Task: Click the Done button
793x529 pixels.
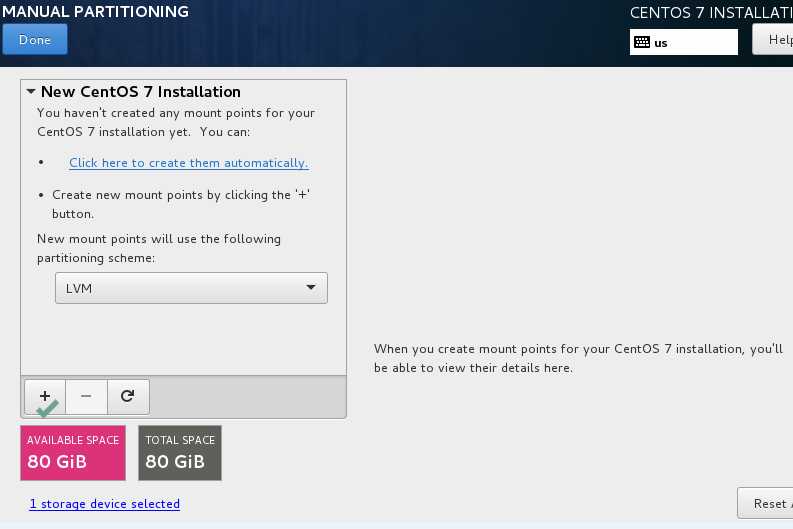Action: coord(35,39)
